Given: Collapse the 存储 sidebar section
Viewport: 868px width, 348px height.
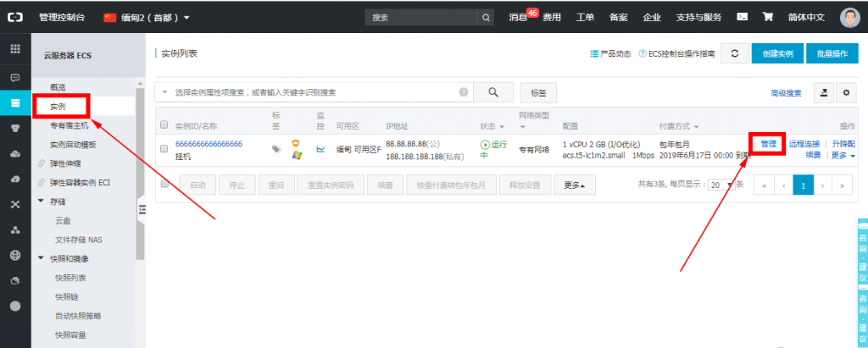Looking at the screenshot, I should [x=41, y=201].
